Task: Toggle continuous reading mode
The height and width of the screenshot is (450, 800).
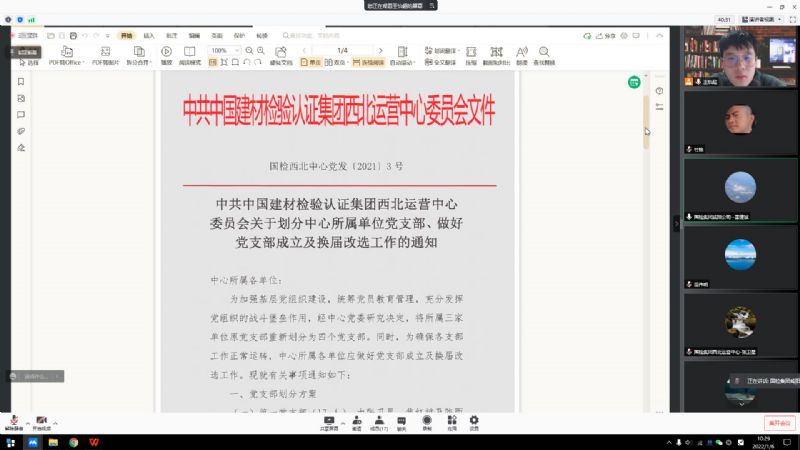Action: click(368, 62)
